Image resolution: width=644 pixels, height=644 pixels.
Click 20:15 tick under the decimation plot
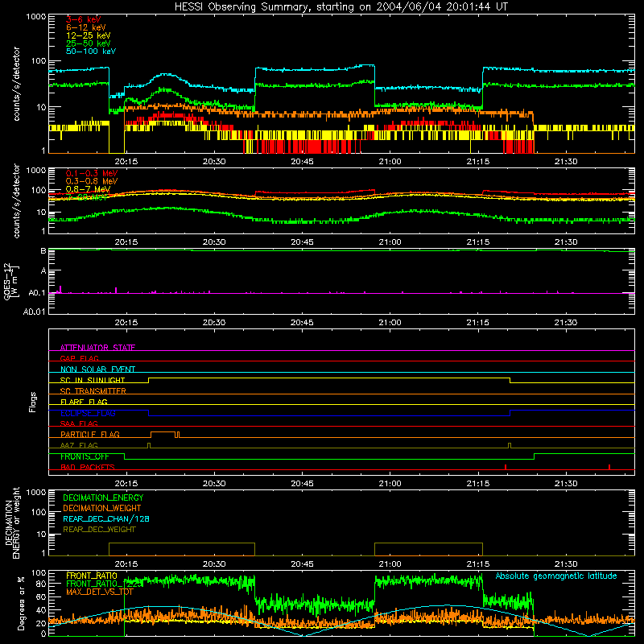[126, 564]
